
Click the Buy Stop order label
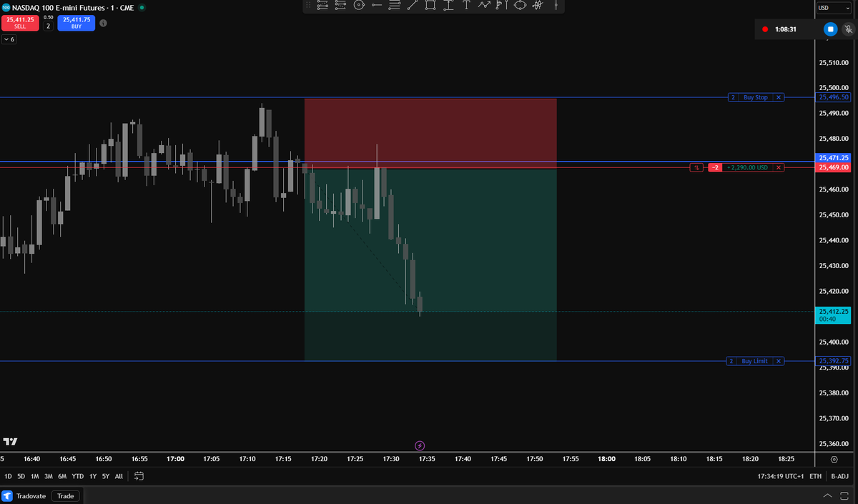(x=756, y=97)
